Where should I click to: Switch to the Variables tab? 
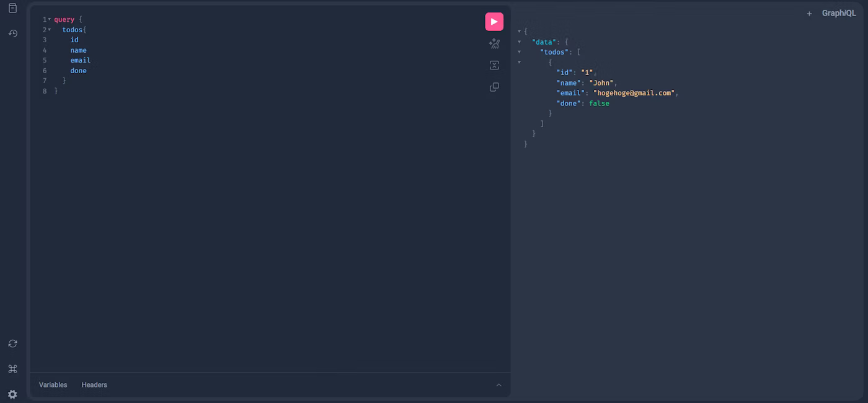click(53, 385)
